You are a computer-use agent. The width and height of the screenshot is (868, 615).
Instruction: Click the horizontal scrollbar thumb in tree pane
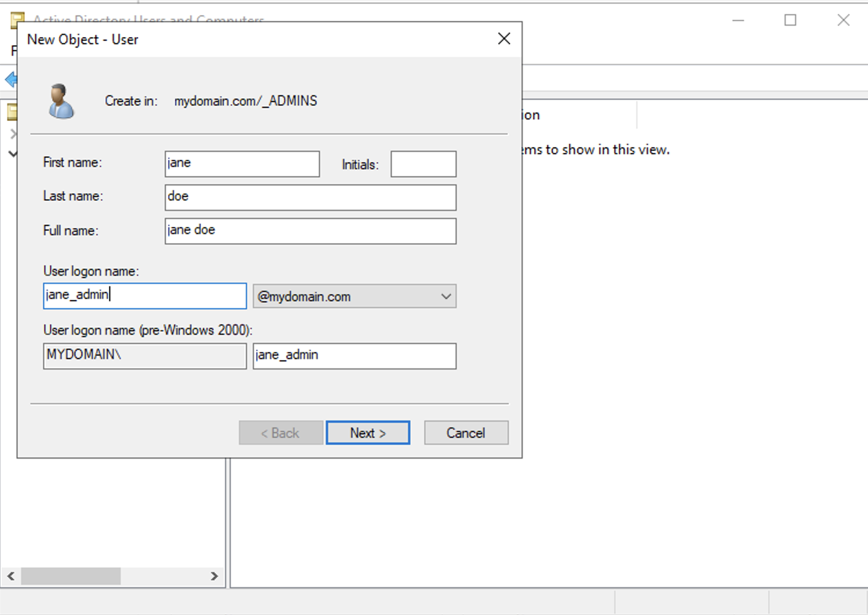click(71, 576)
